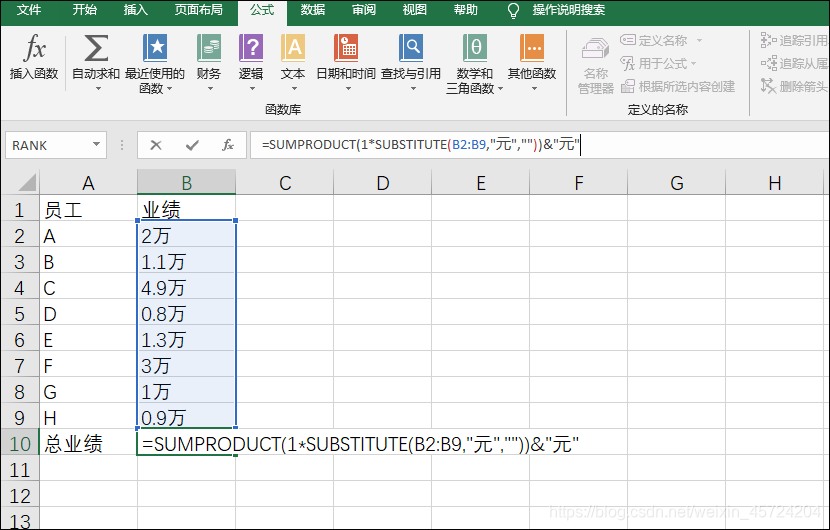Select row 10 header
The height and width of the screenshot is (530, 830).
click(x=20, y=443)
